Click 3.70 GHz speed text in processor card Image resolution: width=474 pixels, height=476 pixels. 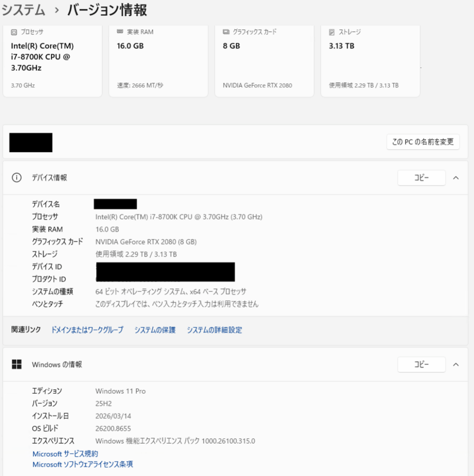(23, 86)
